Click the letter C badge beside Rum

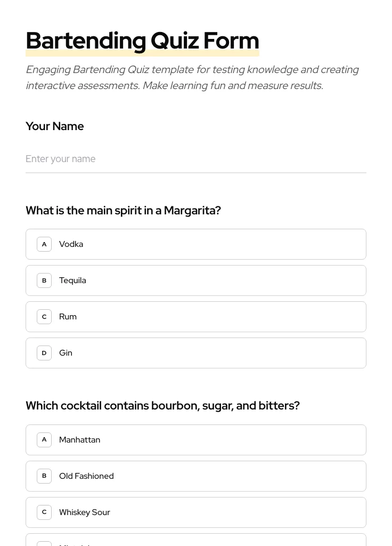(x=44, y=316)
